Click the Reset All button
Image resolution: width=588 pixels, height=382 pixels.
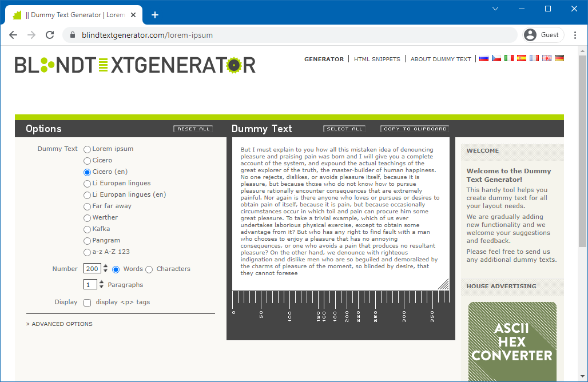[193, 129]
